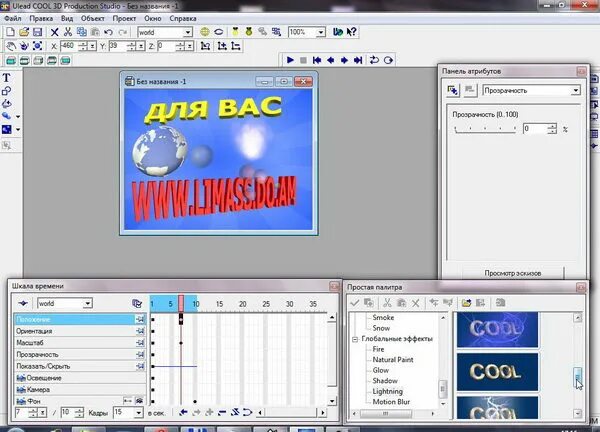This screenshot has width=600, height=432.
Task: Select Glow in the effects tree
Action: pos(380,370)
